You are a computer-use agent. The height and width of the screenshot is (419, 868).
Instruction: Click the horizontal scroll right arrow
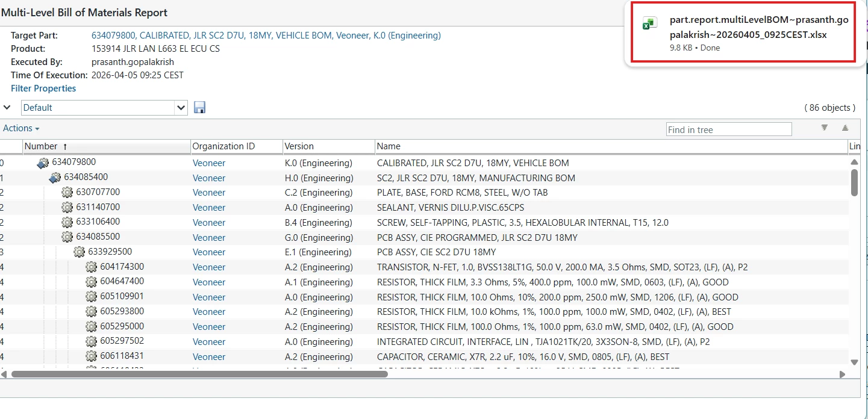(842, 374)
